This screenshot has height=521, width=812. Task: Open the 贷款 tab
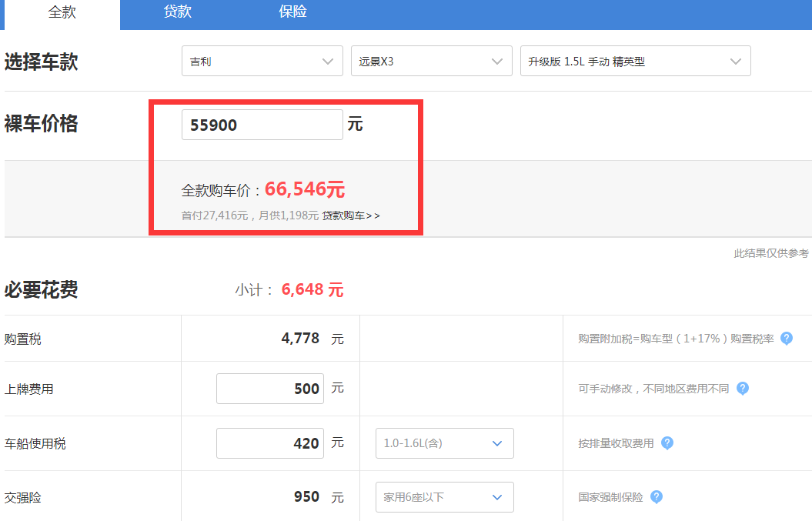178,12
